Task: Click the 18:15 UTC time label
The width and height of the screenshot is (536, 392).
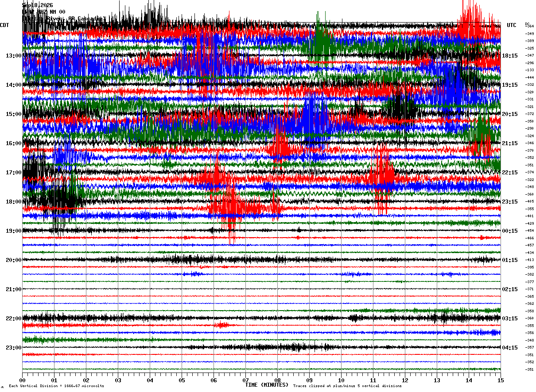Action: click(509, 56)
